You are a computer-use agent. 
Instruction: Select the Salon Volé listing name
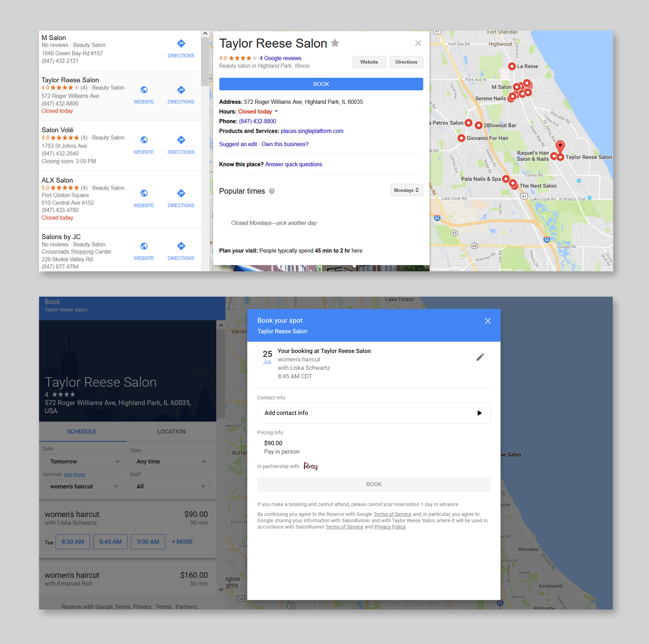click(57, 130)
